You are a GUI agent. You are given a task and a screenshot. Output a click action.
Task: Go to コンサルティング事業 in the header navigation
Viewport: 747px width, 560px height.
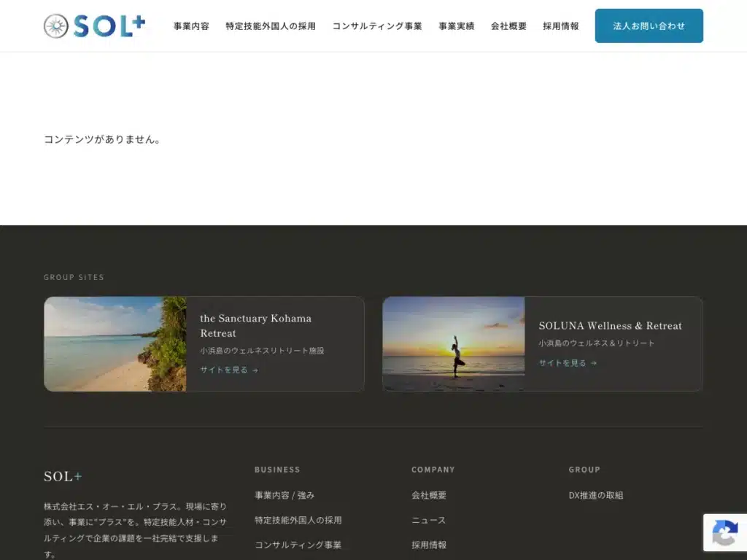(377, 26)
